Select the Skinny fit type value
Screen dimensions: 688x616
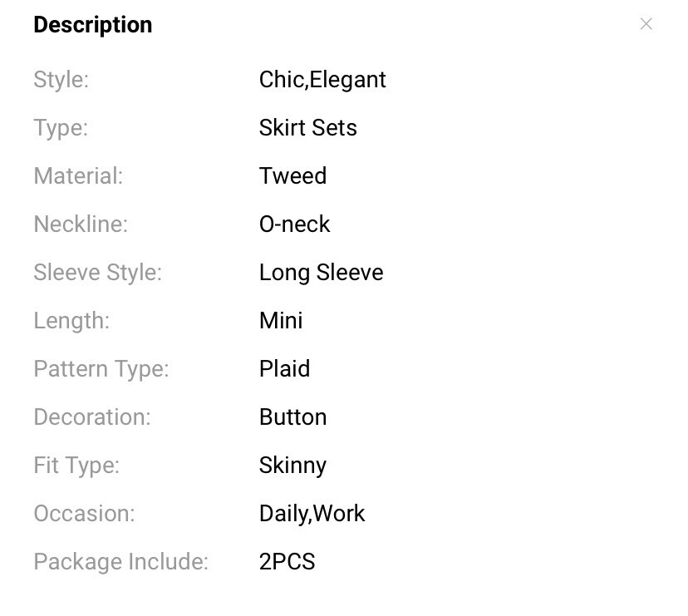[x=293, y=466]
